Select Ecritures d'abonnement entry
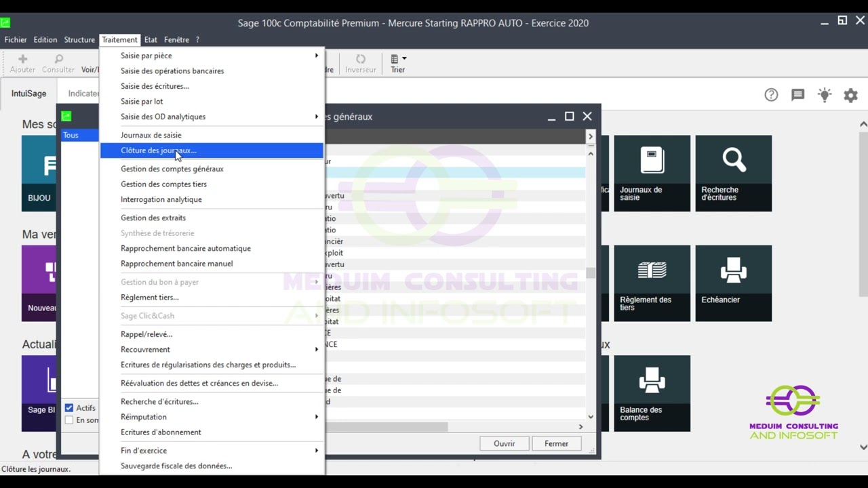Viewport: 868px width, 488px height. click(212, 432)
